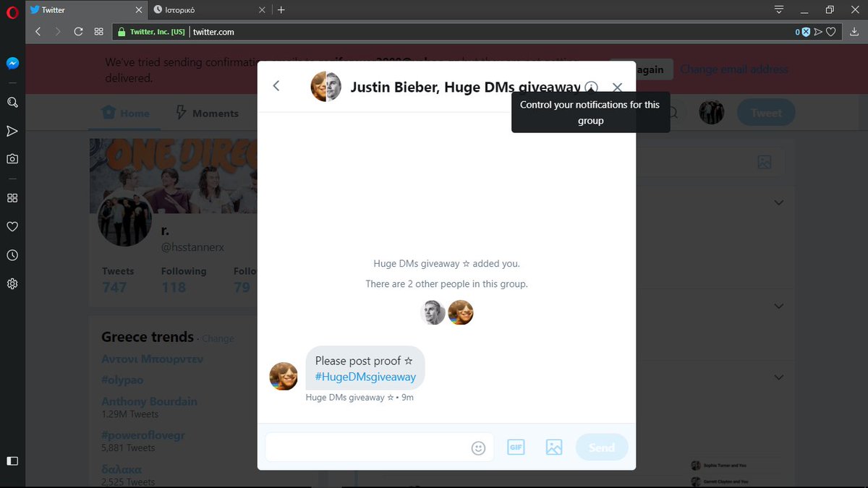Open the tab menu dropdown
Screen dimensions: 868x488
click(779, 10)
